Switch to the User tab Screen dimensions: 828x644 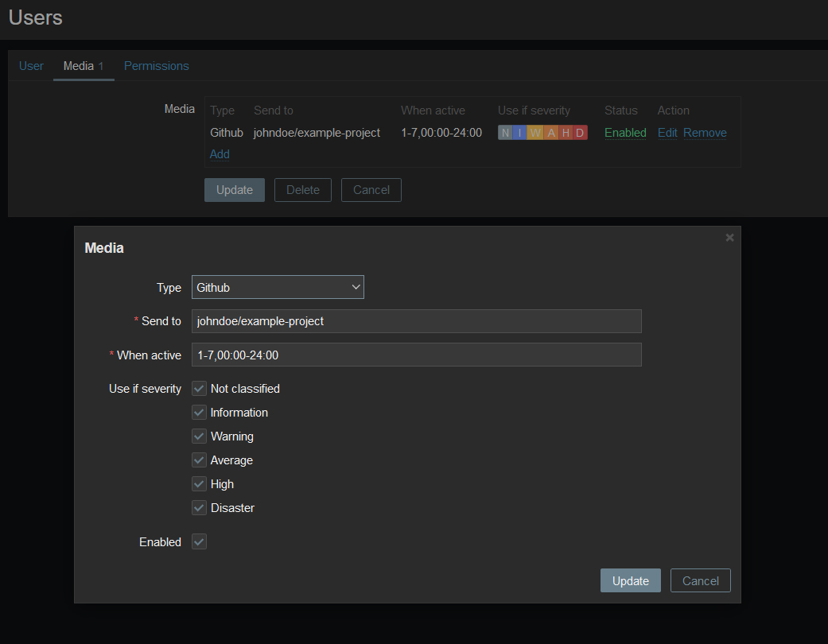click(x=31, y=66)
